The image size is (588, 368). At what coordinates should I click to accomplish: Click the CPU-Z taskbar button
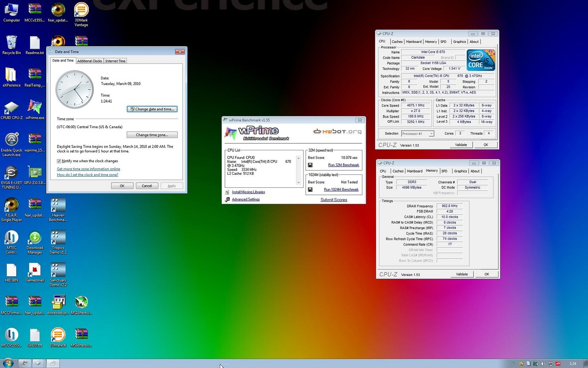[38, 363]
